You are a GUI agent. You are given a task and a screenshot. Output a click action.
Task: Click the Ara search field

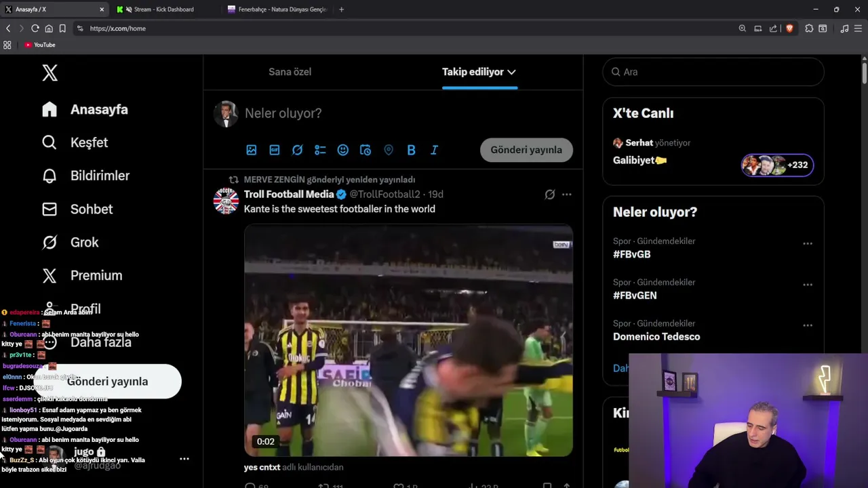[713, 72]
